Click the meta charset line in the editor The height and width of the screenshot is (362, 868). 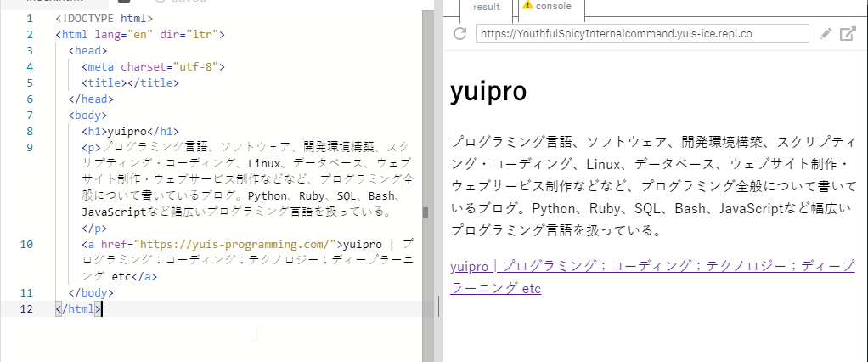[153, 67]
